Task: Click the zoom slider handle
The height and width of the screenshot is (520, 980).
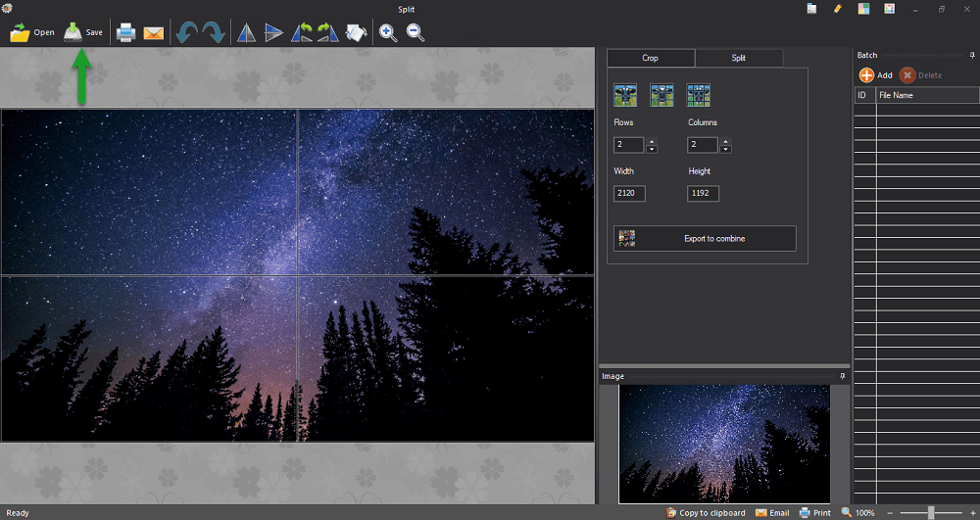Action: coord(931,513)
